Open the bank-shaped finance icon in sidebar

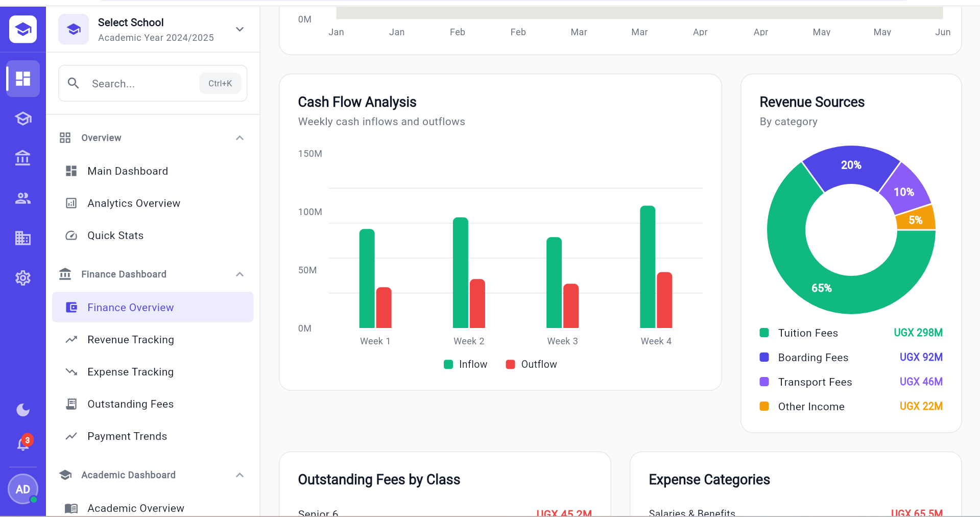(22, 158)
